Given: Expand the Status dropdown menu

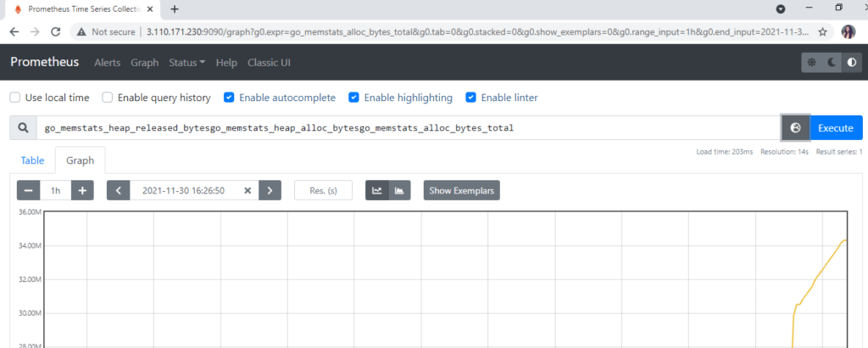Looking at the screenshot, I should pyautogui.click(x=187, y=63).
